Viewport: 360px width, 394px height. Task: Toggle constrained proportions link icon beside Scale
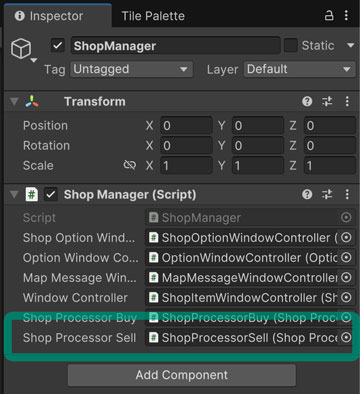(130, 165)
